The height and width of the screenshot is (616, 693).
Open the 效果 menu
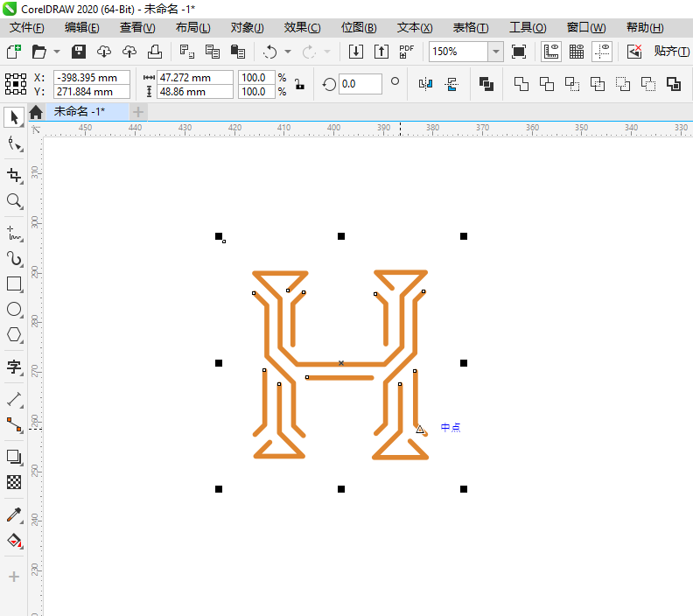tap(302, 27)
